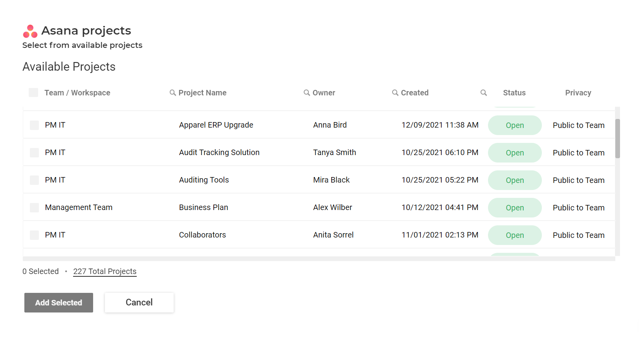This screenshot has height=338, width=644.
Task: Click owner Anita Sorrel
Action: pos(333,235)
